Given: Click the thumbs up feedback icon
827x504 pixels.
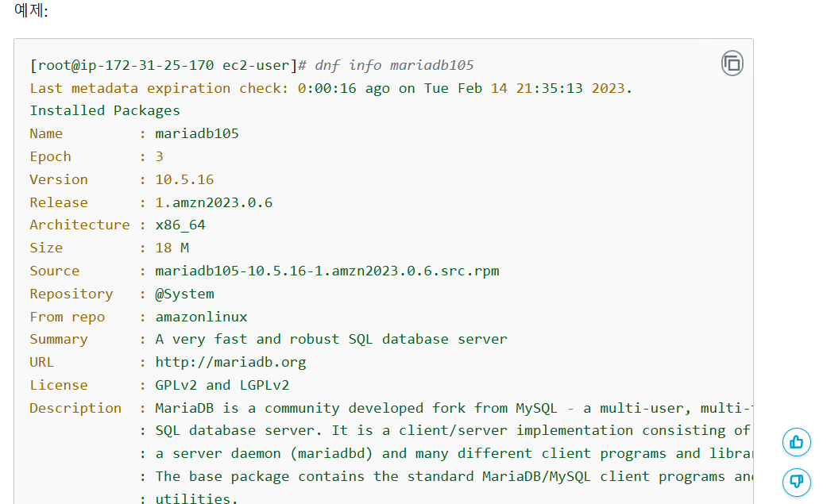Looking at the screenshot, I should click(796, 442).
